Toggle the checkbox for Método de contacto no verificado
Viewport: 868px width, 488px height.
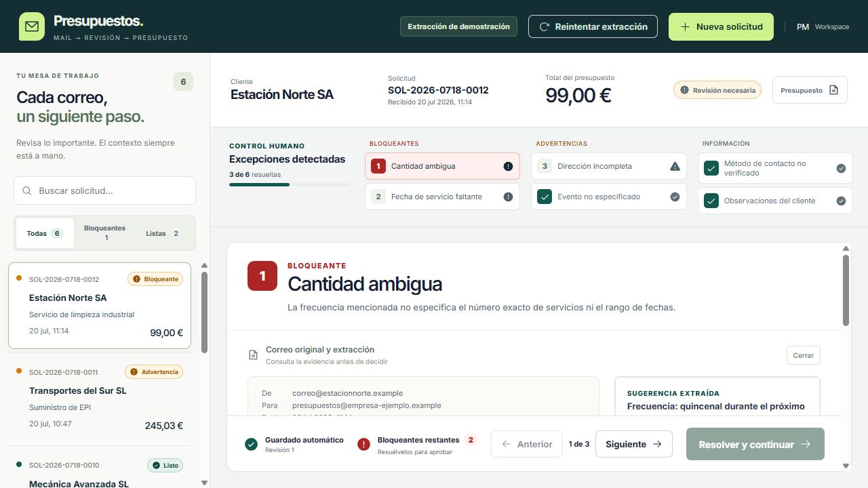point(711,168)
